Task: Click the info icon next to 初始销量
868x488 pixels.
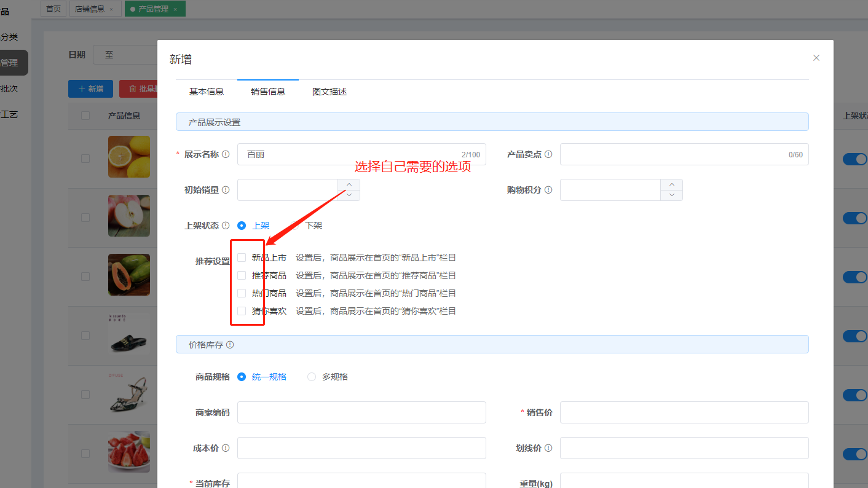Action: point(226,191)
